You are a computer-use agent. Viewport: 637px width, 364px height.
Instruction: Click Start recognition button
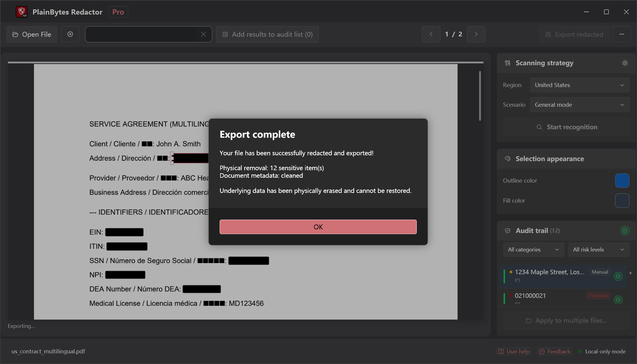tap(566, 127)
